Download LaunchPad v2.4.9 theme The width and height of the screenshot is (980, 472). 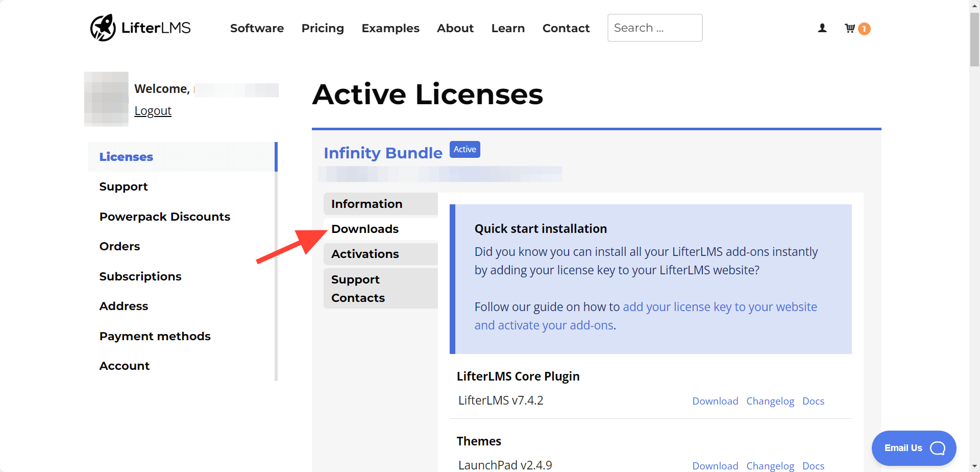715,466
